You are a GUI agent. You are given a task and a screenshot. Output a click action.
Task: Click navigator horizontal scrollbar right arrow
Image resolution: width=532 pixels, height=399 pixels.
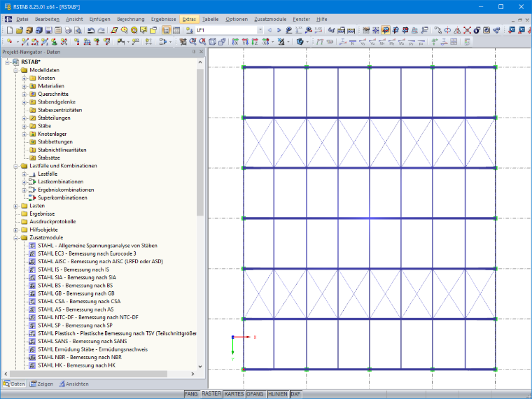(x=192, y=374)
